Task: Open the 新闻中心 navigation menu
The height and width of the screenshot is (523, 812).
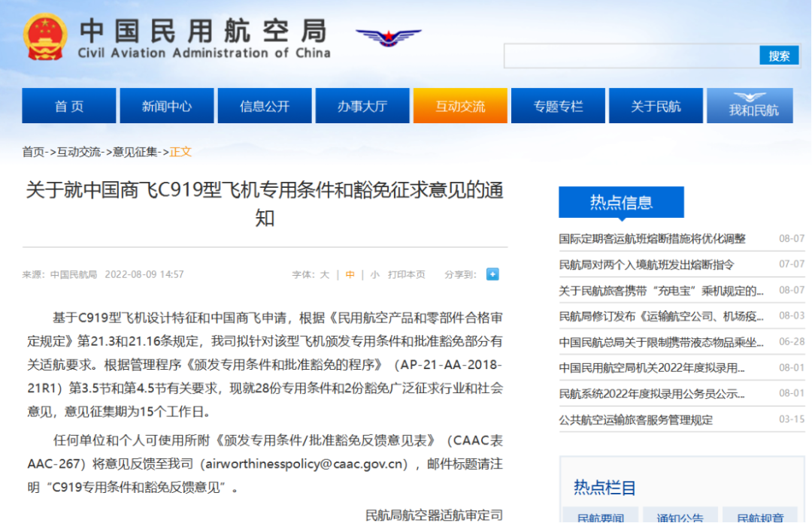Action: (166, 105)
